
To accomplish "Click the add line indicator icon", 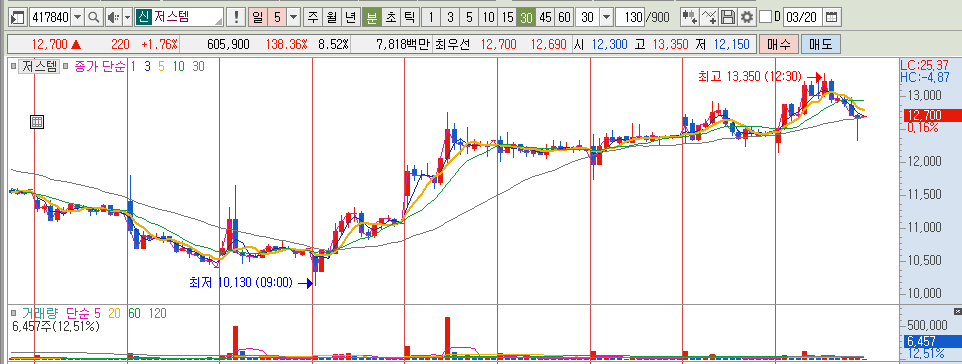I will click(x=709, y=17).
